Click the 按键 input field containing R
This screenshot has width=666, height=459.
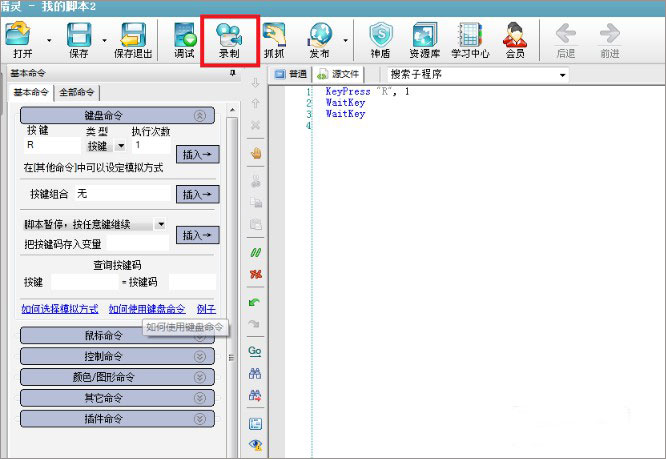pyautogui.click(x=50, y=146)
